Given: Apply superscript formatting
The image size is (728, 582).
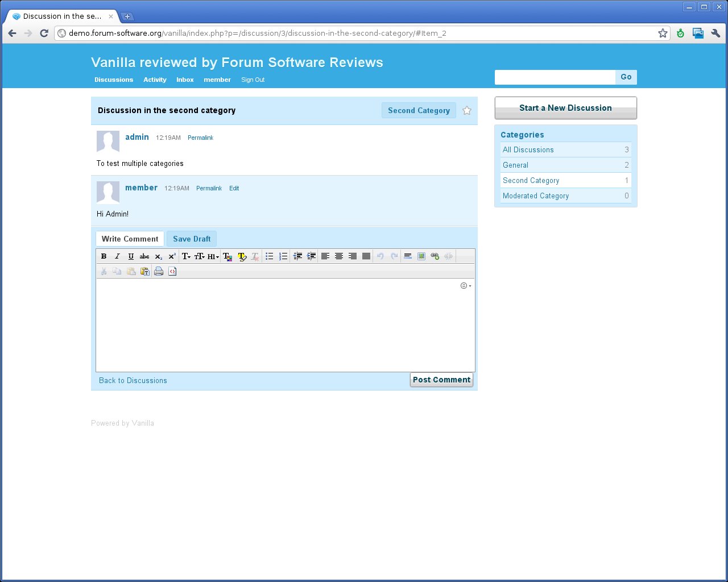Looking at the screenshot, I should [172, 256].
